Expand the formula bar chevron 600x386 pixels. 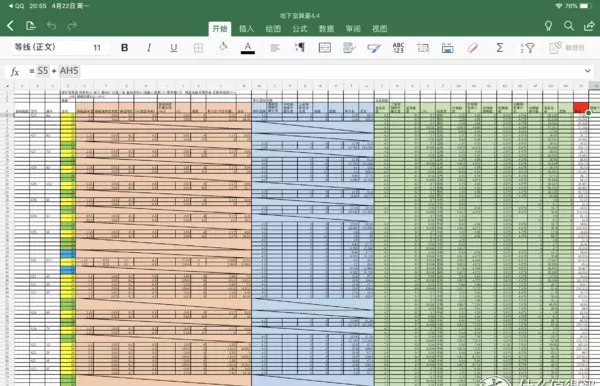[x=587, y=71]
